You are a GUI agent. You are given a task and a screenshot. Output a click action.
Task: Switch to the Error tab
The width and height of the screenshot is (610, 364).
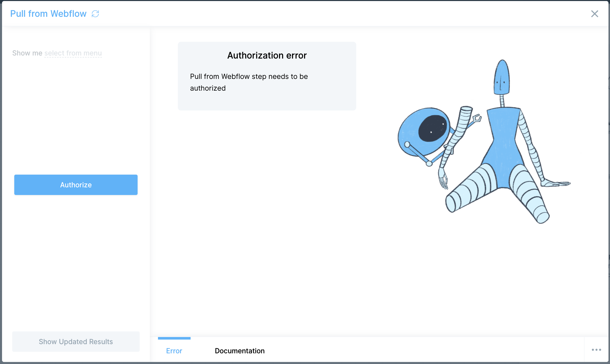pos(174,351)
